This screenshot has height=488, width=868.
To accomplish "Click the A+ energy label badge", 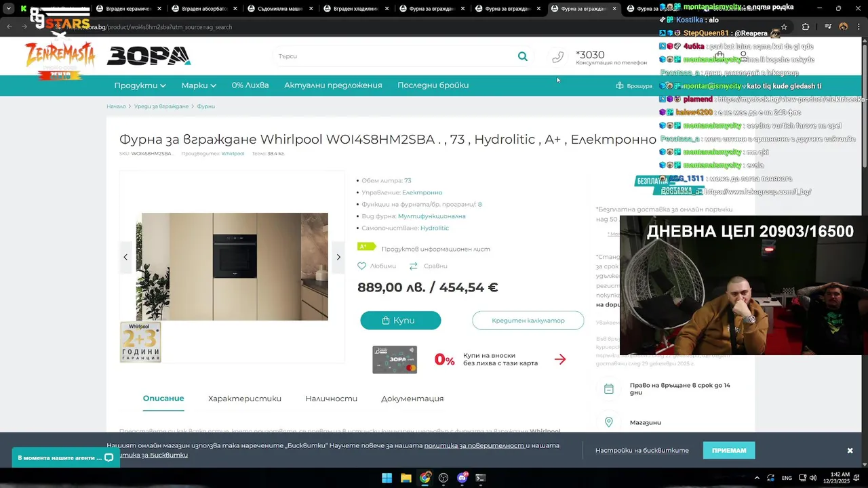I will pos(366,247).
